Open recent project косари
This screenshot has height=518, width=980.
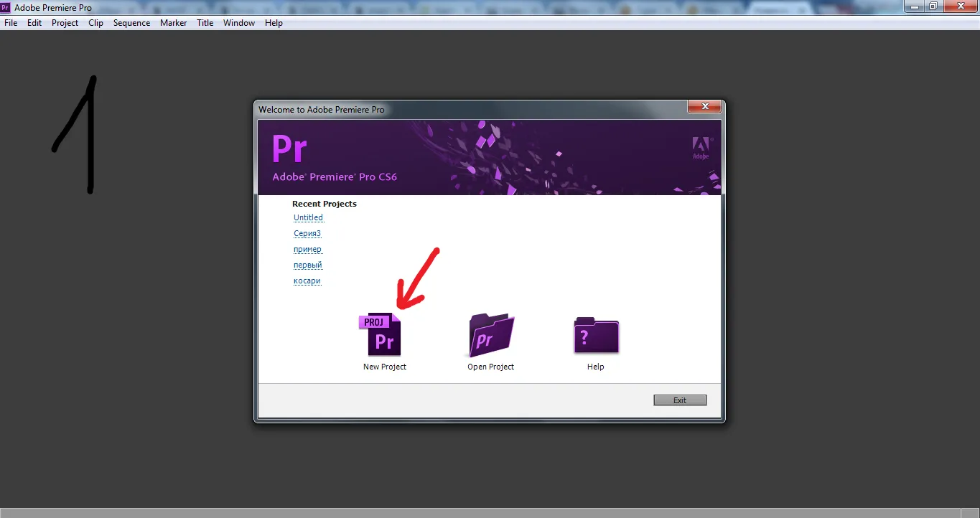(307, 281)
